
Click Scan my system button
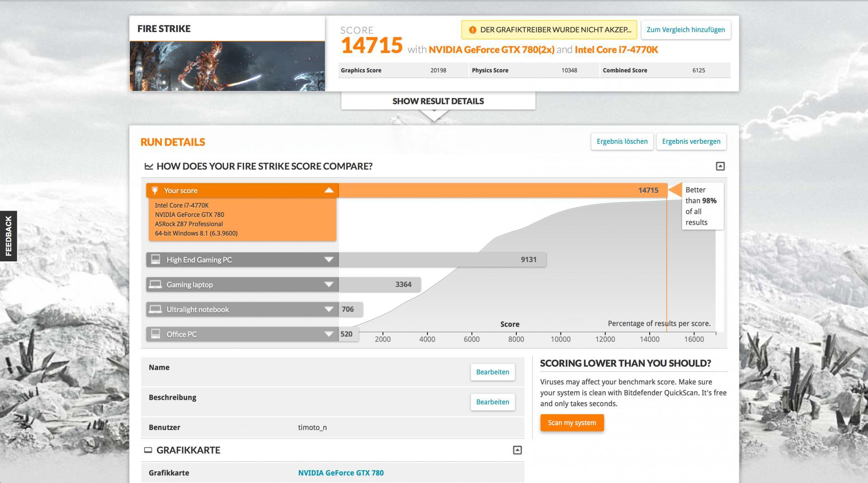click(x=572, y=423)
